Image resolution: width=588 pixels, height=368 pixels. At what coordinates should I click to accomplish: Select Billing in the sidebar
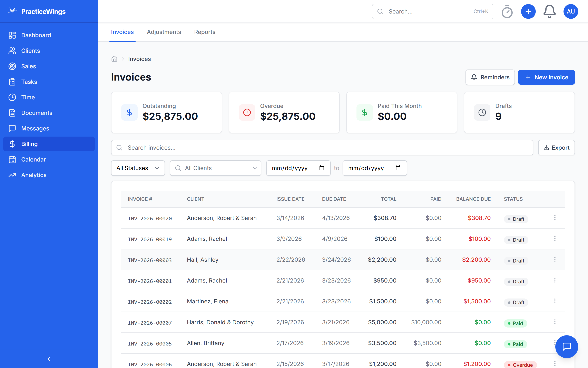49,144
